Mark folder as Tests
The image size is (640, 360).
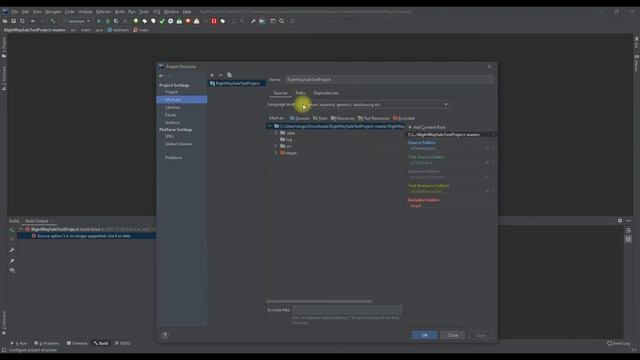(320, 118)
